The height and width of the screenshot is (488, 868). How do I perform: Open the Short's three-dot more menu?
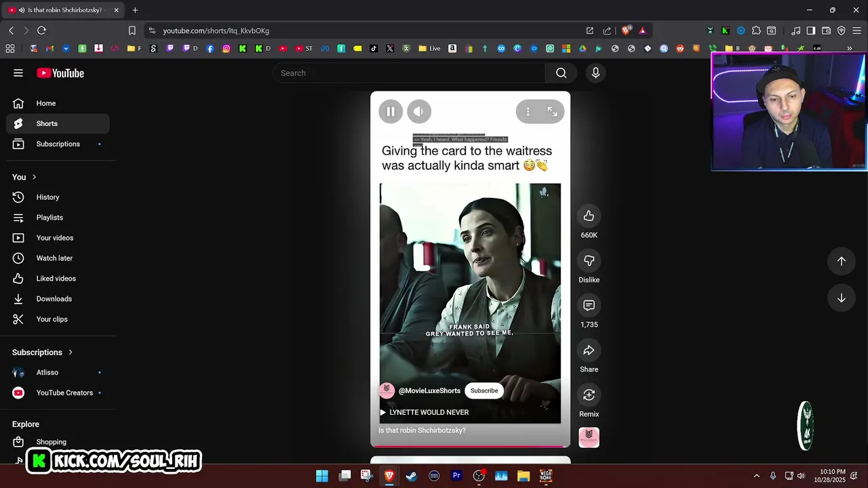click(528, 112)
